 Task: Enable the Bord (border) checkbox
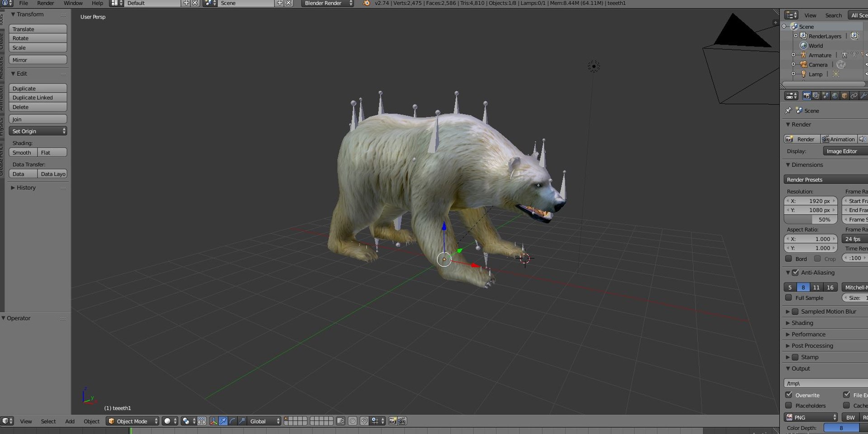click(788, 259)
